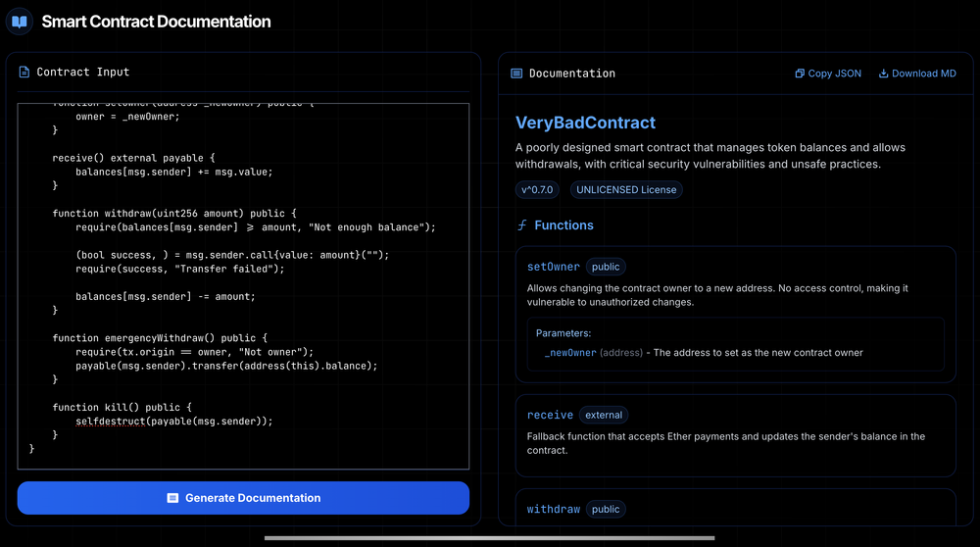Click the 'function withdraw(uint256 amount)' code line
Viewport: 980px width, 547px height.
tap(174, 214)
